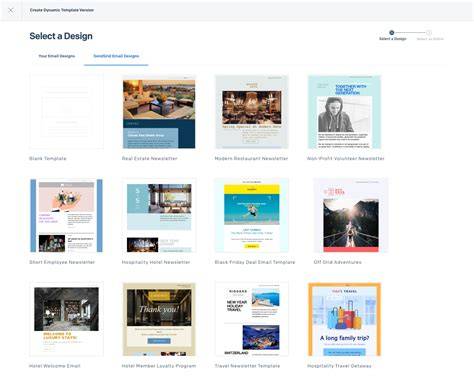The image size is (474, 382).
Task: Pick the Modern Restaurant Newsletter design
Action: (x=252, y=112)
